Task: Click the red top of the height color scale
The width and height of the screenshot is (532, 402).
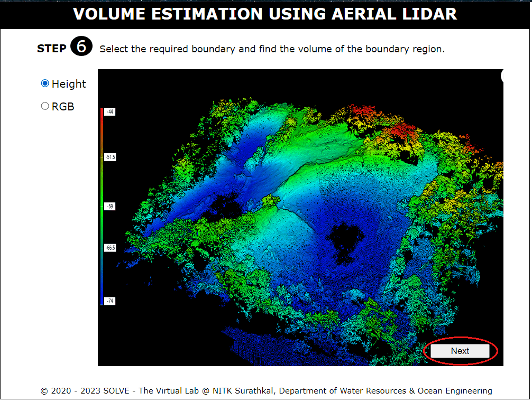Action: point(102,114)
